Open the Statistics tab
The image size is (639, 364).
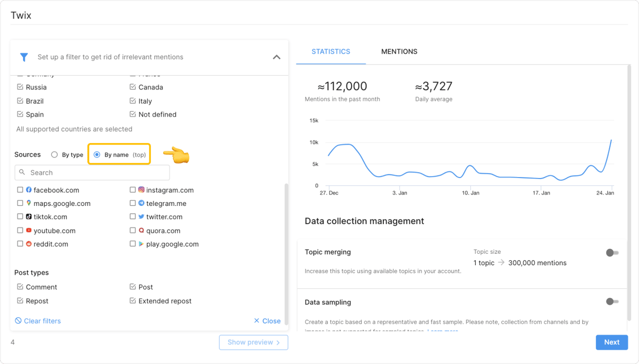(330, 52)
